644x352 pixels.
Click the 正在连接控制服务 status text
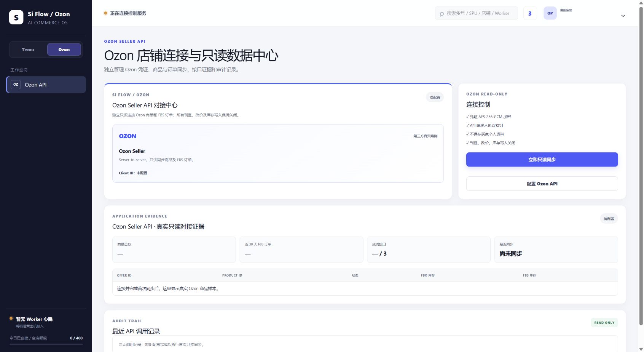[x=128, y=13]
